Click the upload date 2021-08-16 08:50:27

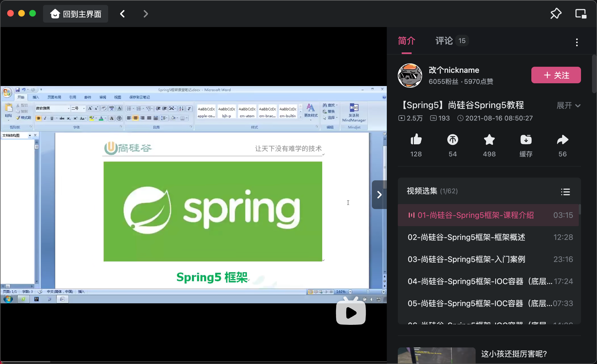(x=495, y=118)
